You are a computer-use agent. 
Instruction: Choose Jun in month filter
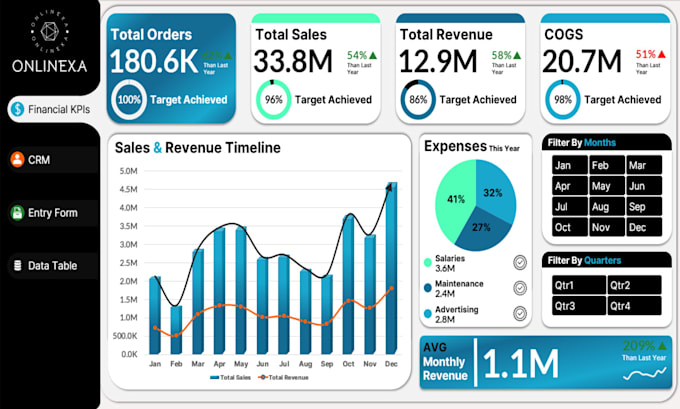(x=644, y=186)
